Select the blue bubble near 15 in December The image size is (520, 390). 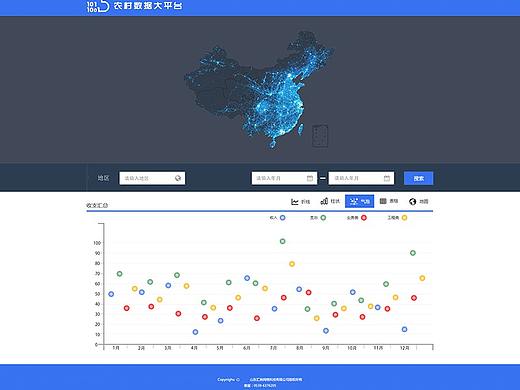404,329
